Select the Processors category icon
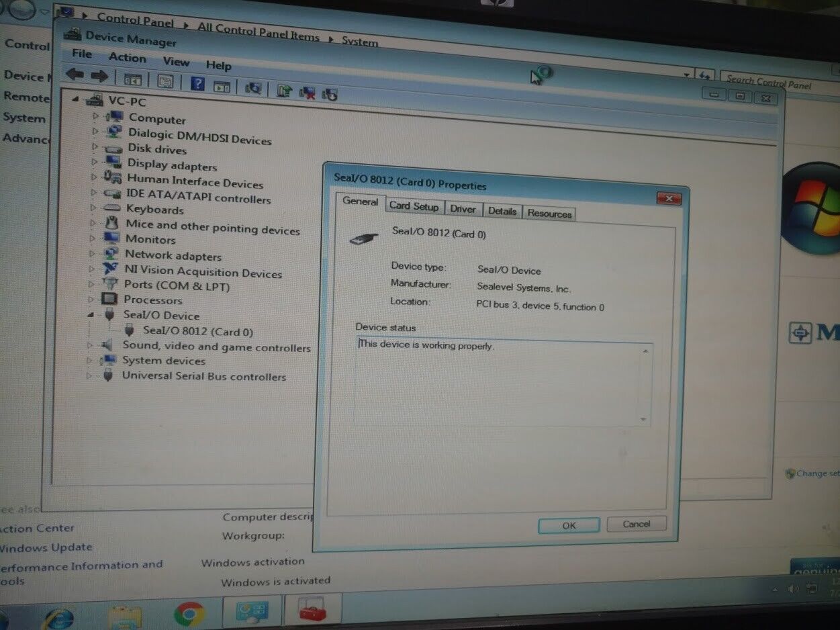The width and height of the screenshot is (840, 630). click(109, 299)
